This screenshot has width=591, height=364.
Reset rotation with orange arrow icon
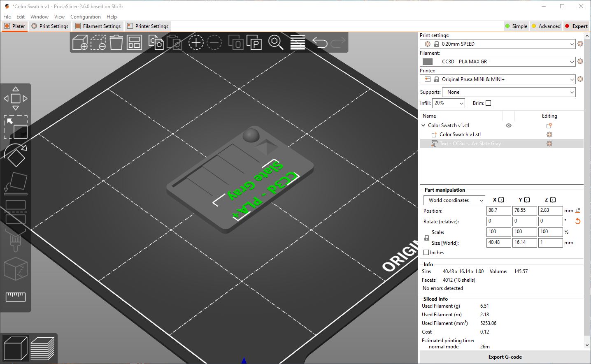(578, 221)
